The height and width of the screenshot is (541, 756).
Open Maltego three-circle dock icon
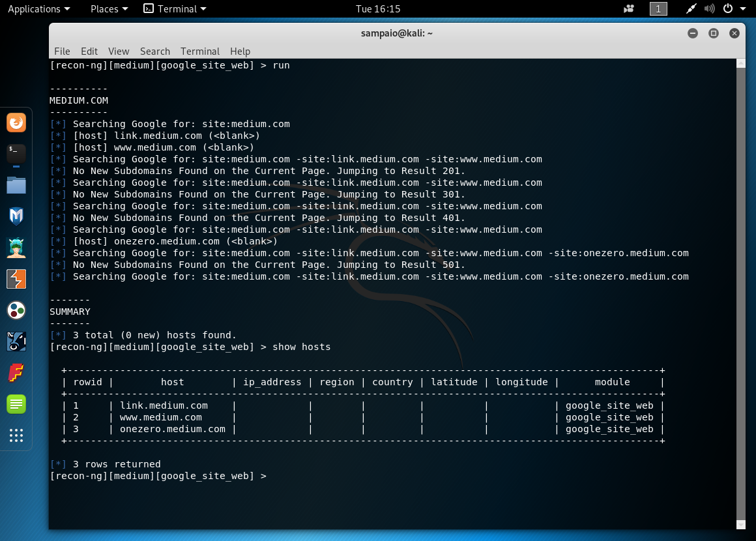pos(16,310)
